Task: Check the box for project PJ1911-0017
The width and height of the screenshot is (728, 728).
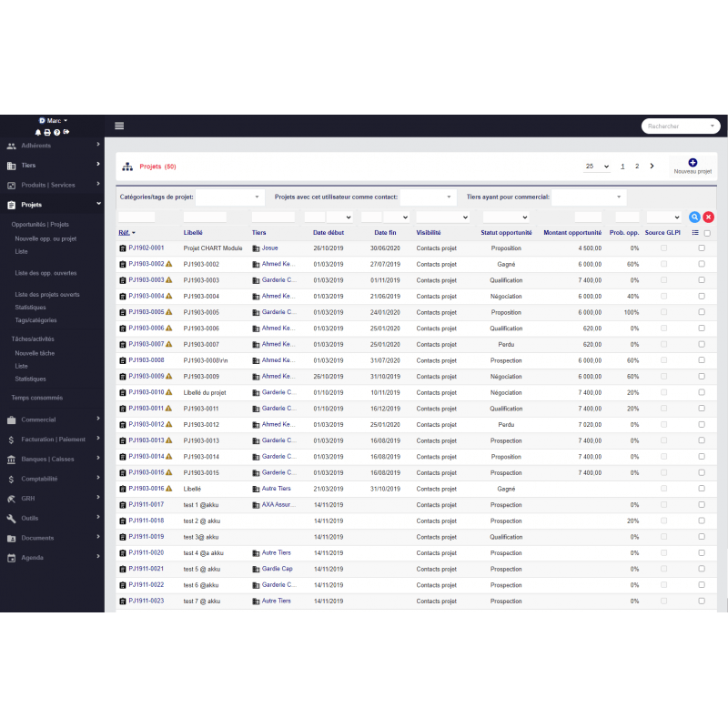Action: [701, 504]
